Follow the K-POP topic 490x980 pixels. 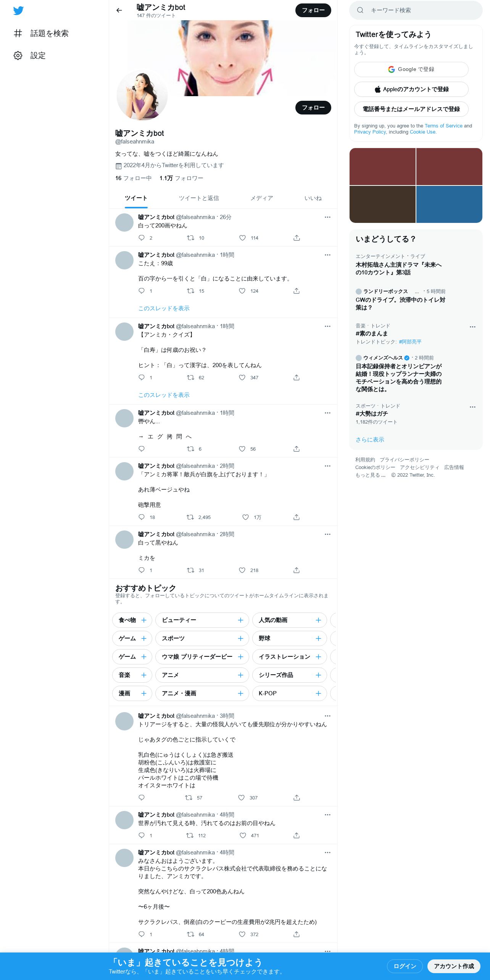[318, 693]
